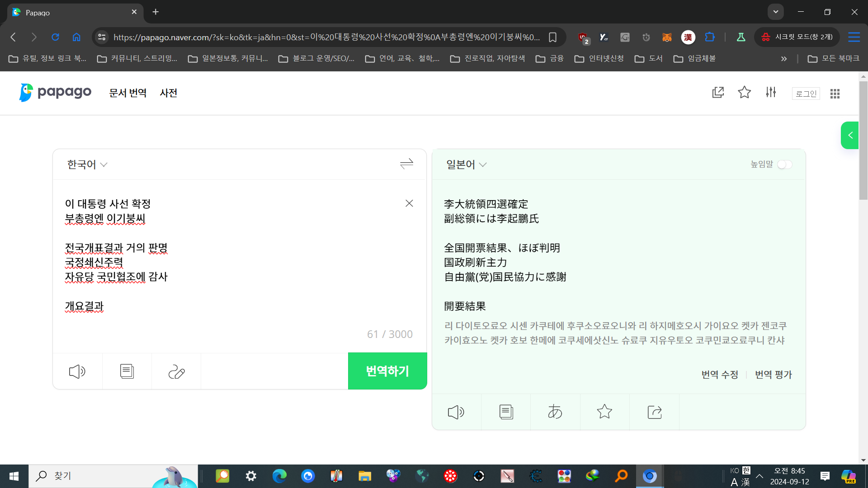Click 번역 수정 link
The image size is (868, 488).
point(720,375)
